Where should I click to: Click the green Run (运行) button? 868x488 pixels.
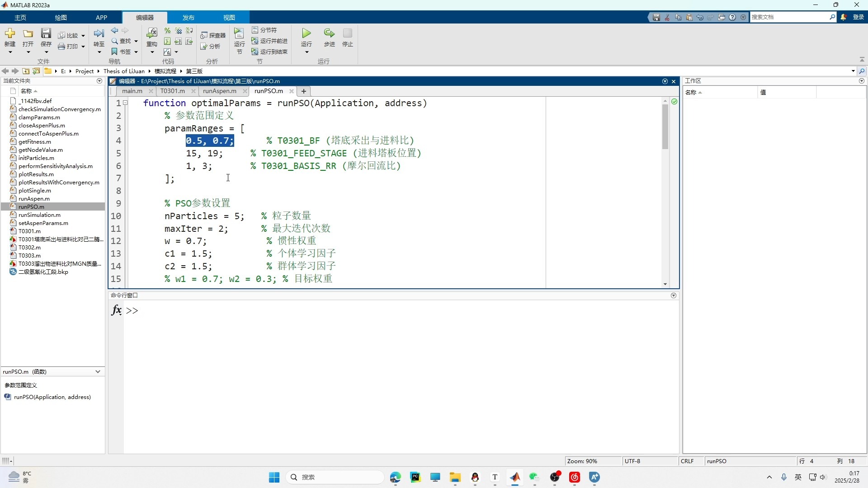307,33
